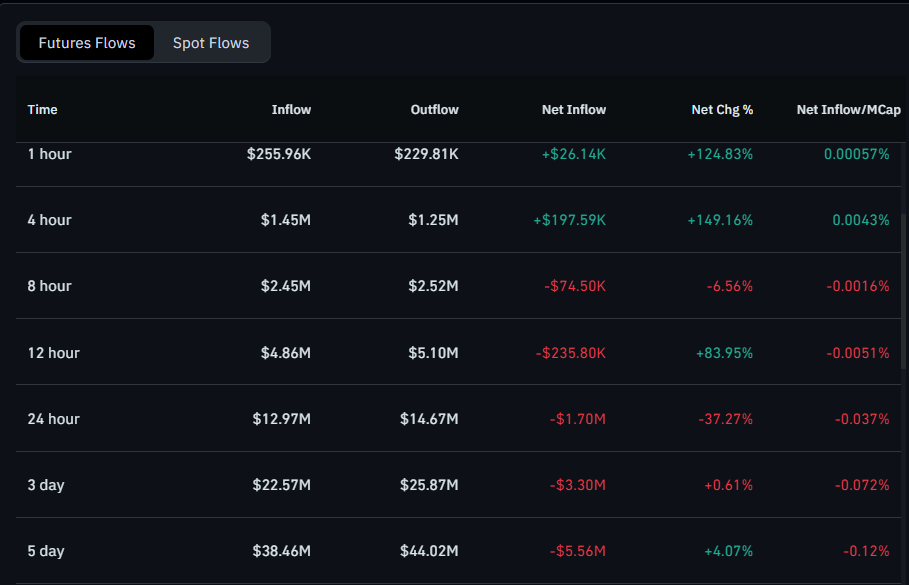The width and height of the screenshot is (909, 585).
Task: Switch to the Spot Flows tab
Action: pos(211,43)
